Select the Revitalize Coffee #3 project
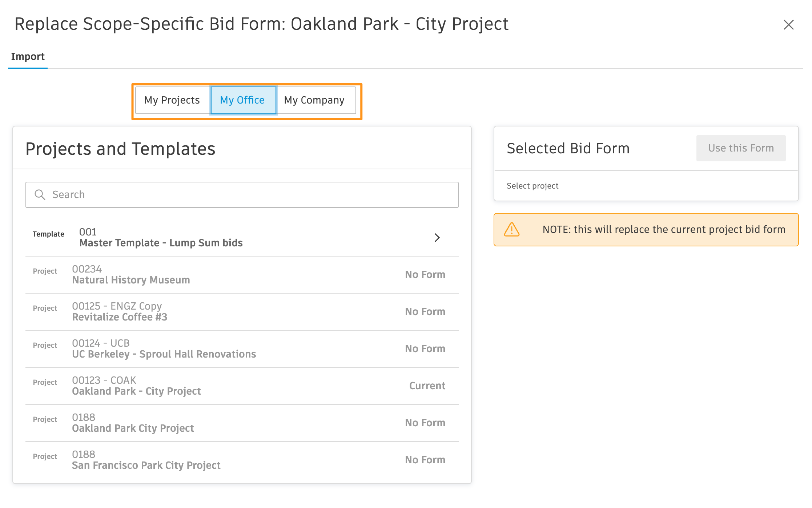Image resolution: width=812 pixels, height=508 pixels. click(x=120, y=311)
